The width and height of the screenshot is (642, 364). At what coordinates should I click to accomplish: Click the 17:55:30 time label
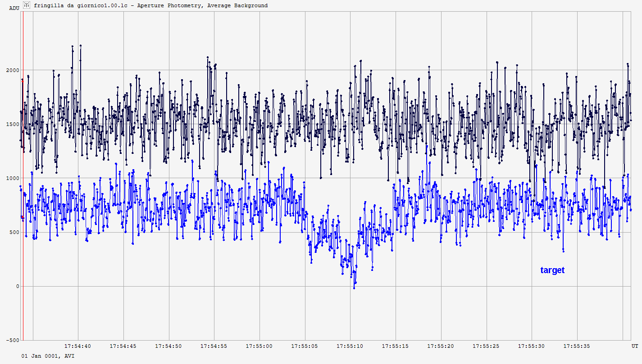[x=532, y=346]
